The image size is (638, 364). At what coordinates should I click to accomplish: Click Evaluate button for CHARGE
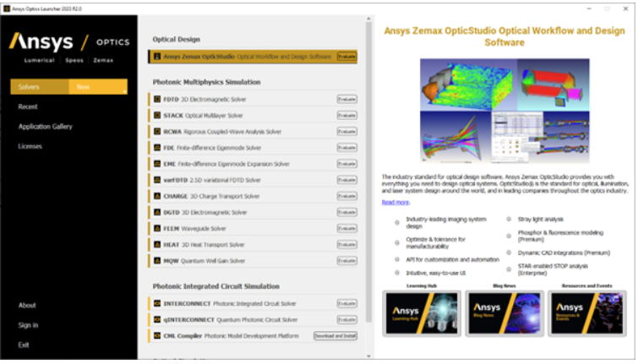pos(346,196)
